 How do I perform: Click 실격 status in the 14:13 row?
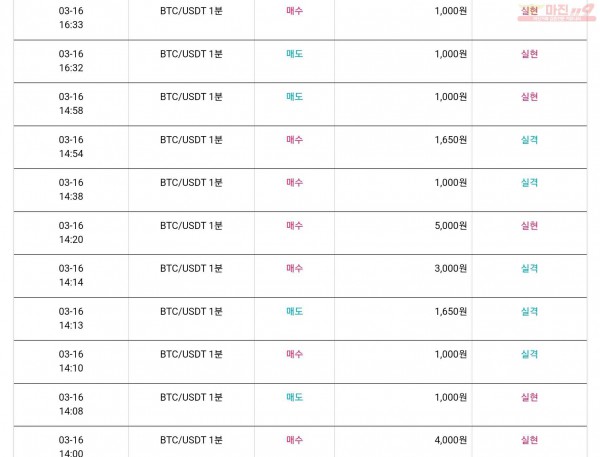click(x=530, y=312)
